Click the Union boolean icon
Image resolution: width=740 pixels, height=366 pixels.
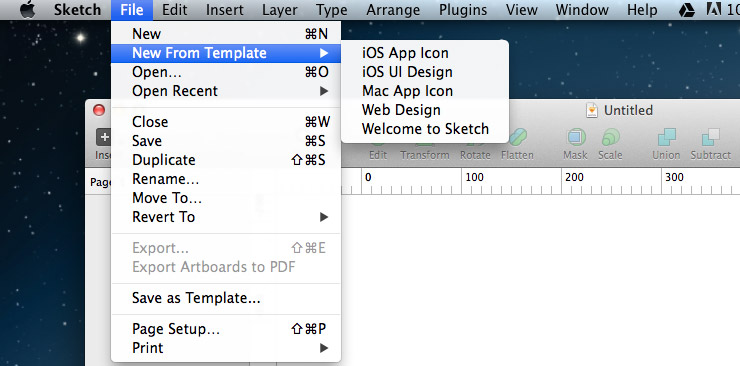[666, 137]
